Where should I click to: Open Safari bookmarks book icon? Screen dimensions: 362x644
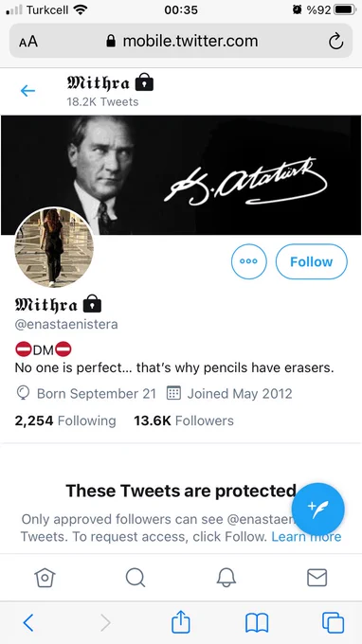pyautogui.click(x=257, y=623)
